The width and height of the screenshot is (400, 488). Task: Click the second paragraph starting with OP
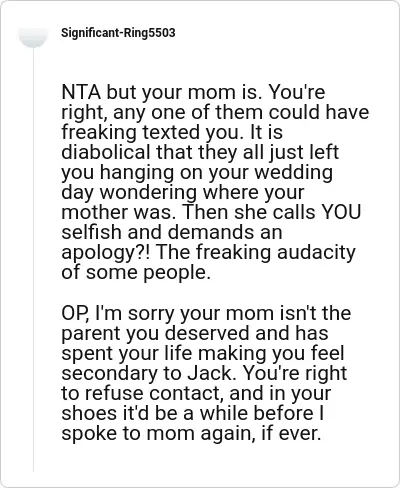point(206,373)
